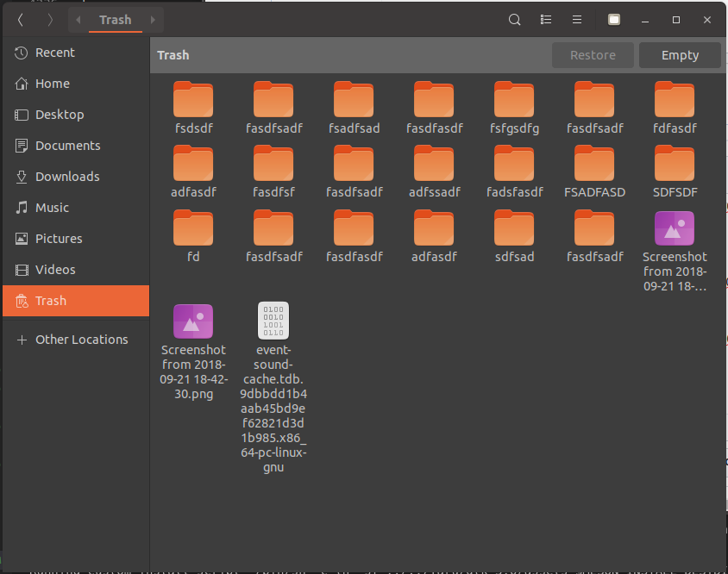The width and height of the screenshot is (728, 574).
Task: Go to Home in the sidebar
Action: (x=76, y=84)
